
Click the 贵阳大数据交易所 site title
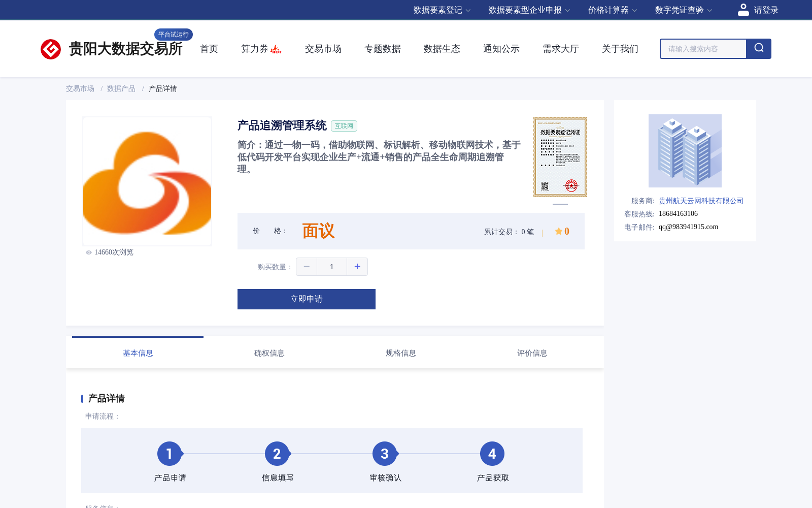[125, 49]
